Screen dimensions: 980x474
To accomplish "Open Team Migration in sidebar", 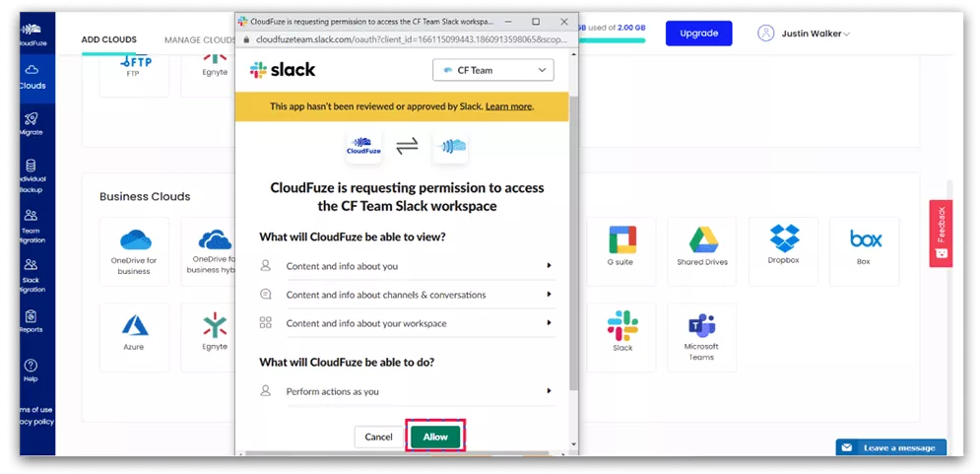I will pyautogui.click(x=32, y=226).
